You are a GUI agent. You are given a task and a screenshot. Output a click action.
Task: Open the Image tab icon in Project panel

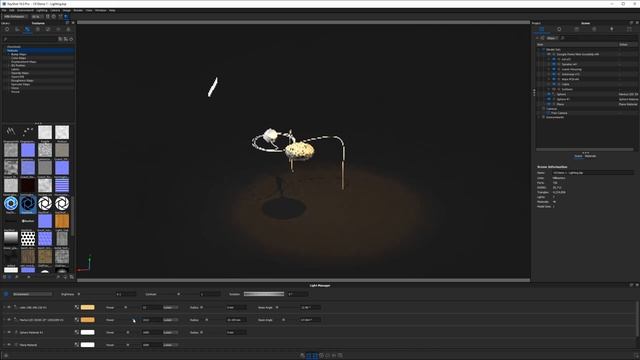tap(629, 29)
